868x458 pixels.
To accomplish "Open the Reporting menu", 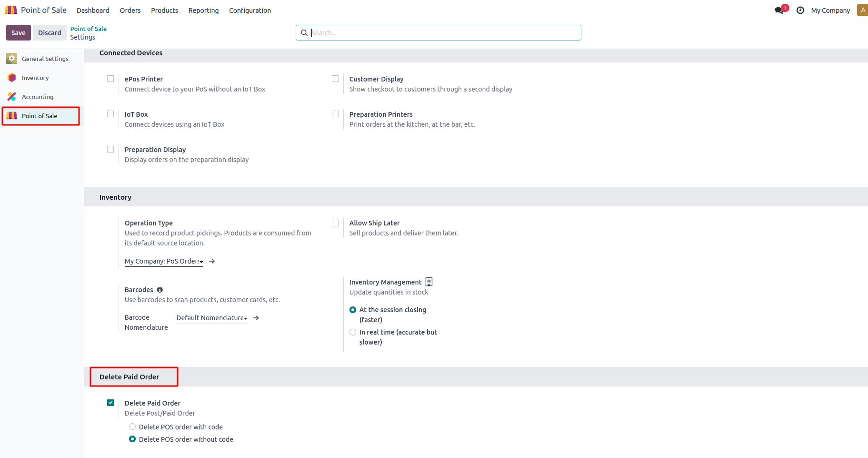I will [x=203, y=10].
